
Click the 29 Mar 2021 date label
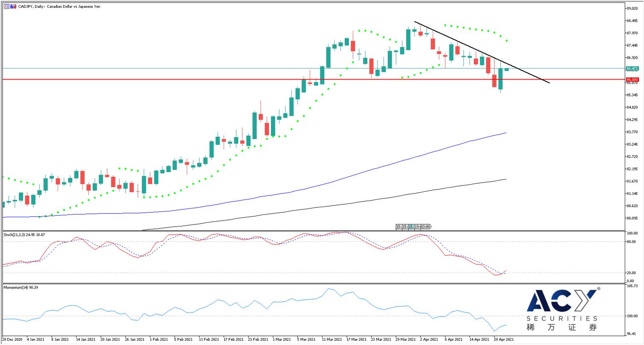point(405,339)
